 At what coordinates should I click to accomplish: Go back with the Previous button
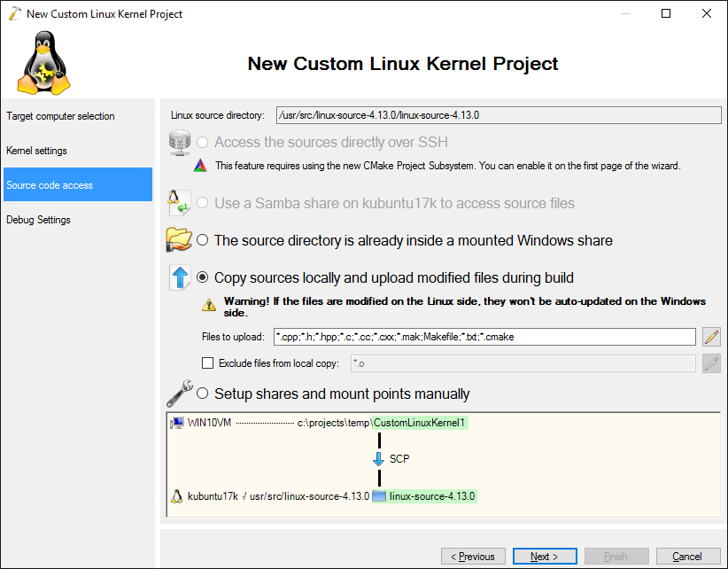[x=473, y=557]
